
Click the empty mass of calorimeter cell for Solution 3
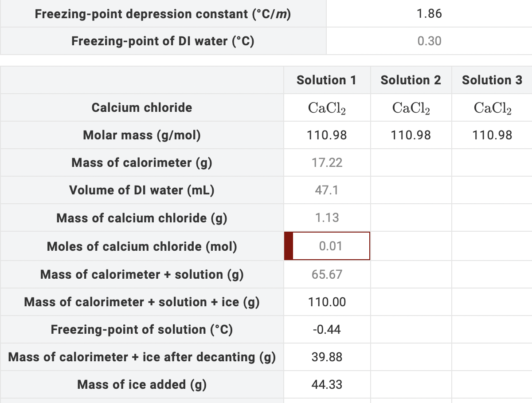(x=492, y=162)
